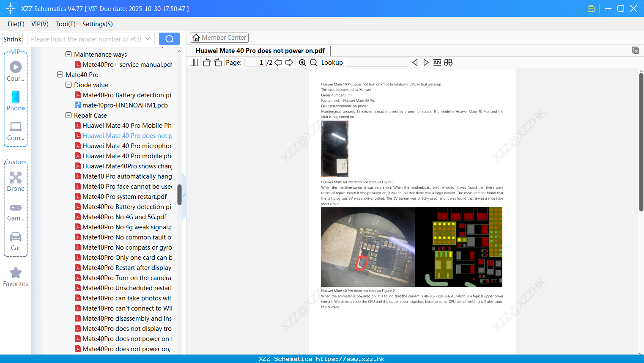The height and width of the screenshot is (363, 644).
Task: Collapse the Mate40 Pro node
Action: 60,74
